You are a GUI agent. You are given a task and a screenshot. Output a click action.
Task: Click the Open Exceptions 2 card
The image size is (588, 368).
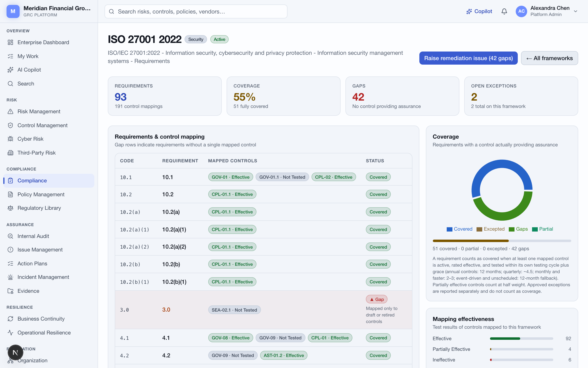[x=521, y=96]
